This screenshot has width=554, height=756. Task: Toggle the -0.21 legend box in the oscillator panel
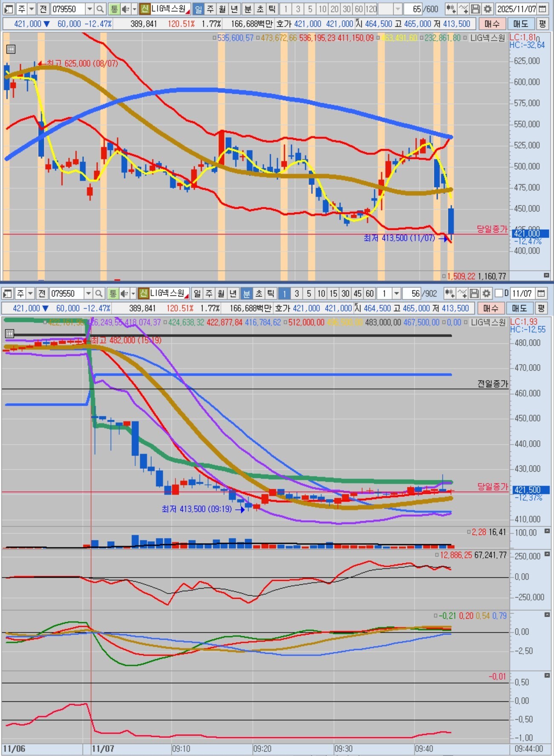pyautogui.click(x=436, y=616)
